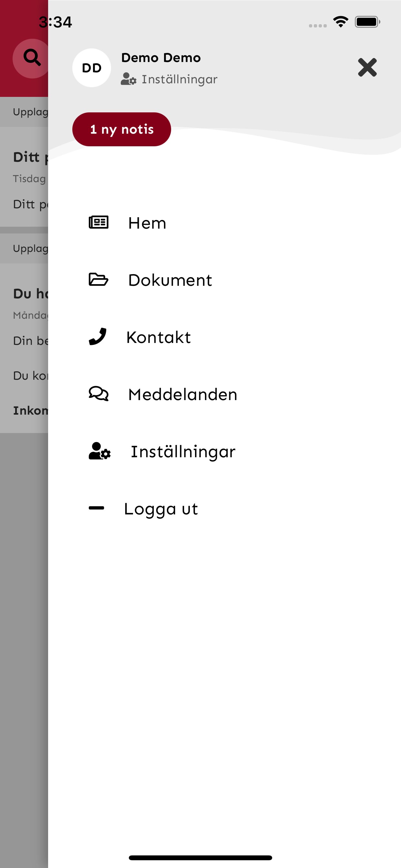Viewport: 401px width, 868px height.
Task: Tap the newspaper icon for Hem
Action: tap(98, 222)
